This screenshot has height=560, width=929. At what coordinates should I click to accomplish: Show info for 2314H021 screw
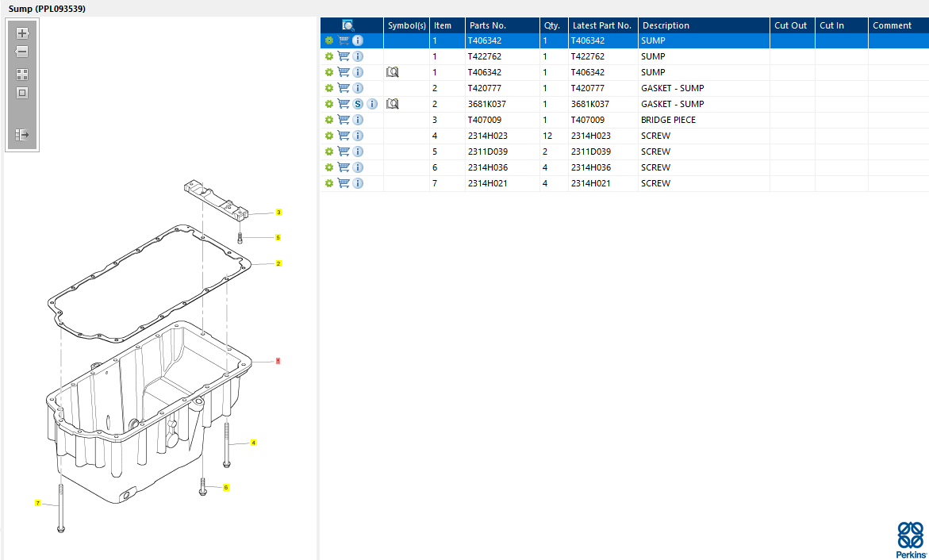pos(358,183)
